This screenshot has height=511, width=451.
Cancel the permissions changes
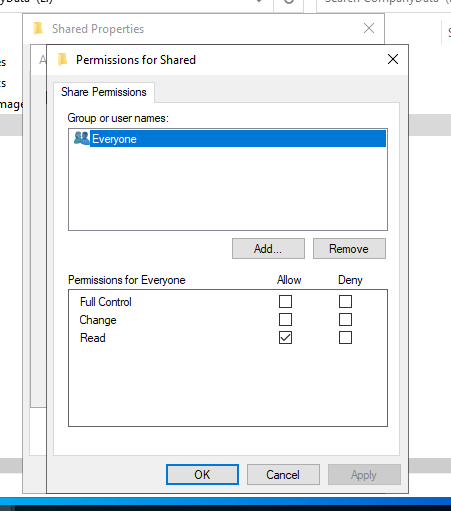(283, 474)
